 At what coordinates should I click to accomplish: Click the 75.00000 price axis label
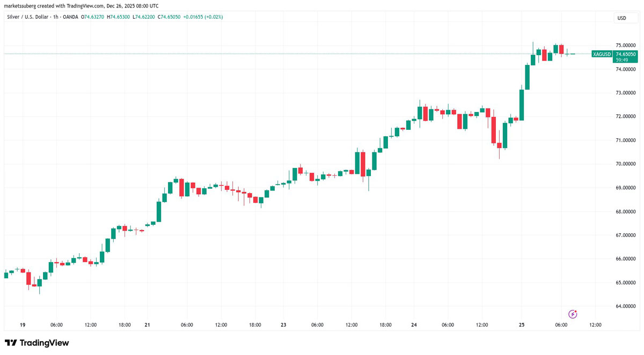[x=626, y=45]
